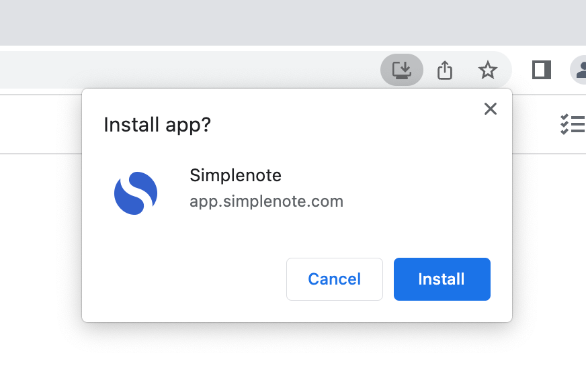This screenshot has height=392, width=586.
Task: Open the share page icon
Action: [x=445, y=70]
